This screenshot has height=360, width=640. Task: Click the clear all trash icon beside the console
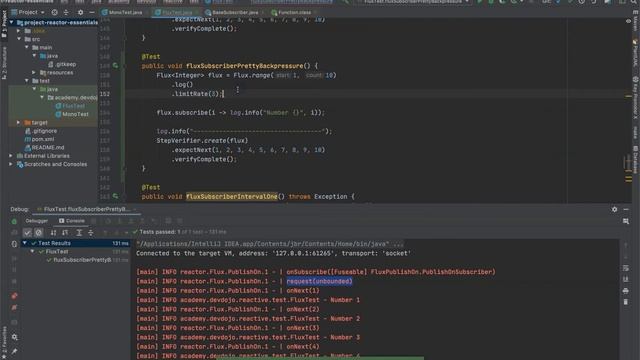point(626,302)
